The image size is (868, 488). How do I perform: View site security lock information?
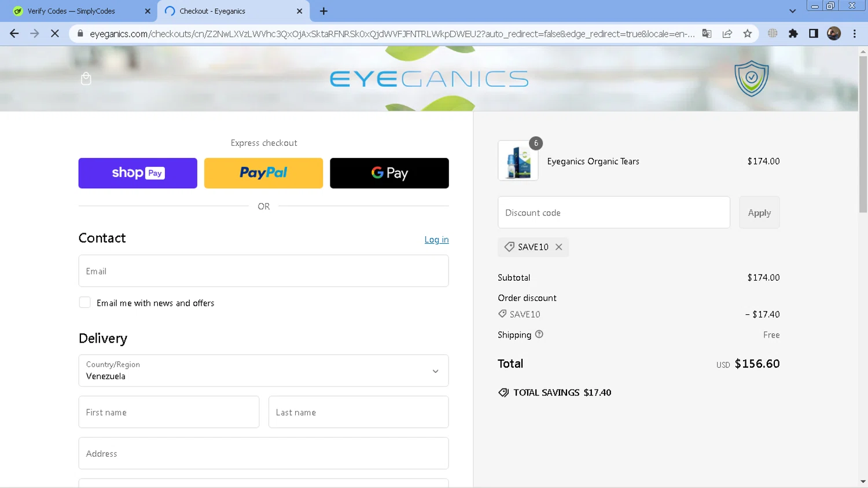point(80,34)
